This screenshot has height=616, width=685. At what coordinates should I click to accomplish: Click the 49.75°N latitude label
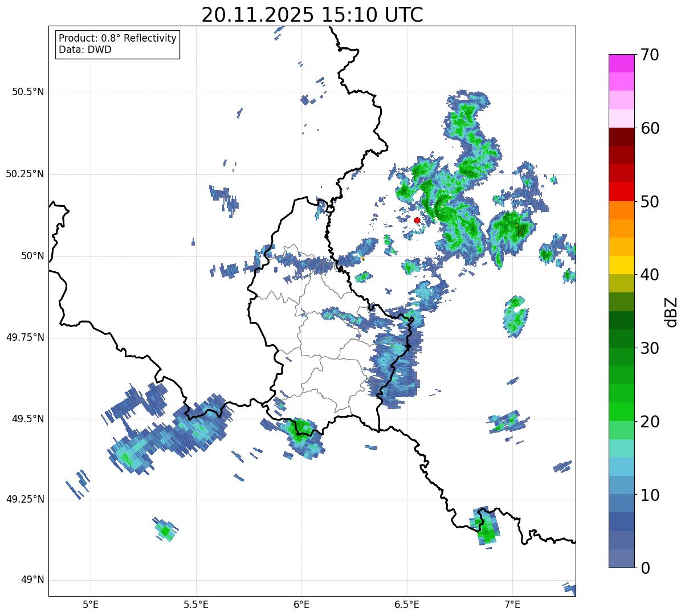click(25, 337)
